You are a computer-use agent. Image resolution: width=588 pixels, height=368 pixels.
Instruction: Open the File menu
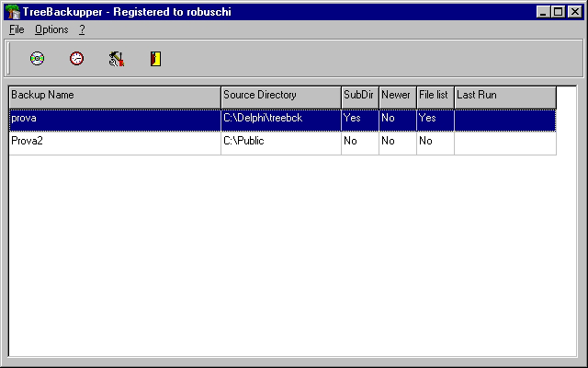point(17,29)
